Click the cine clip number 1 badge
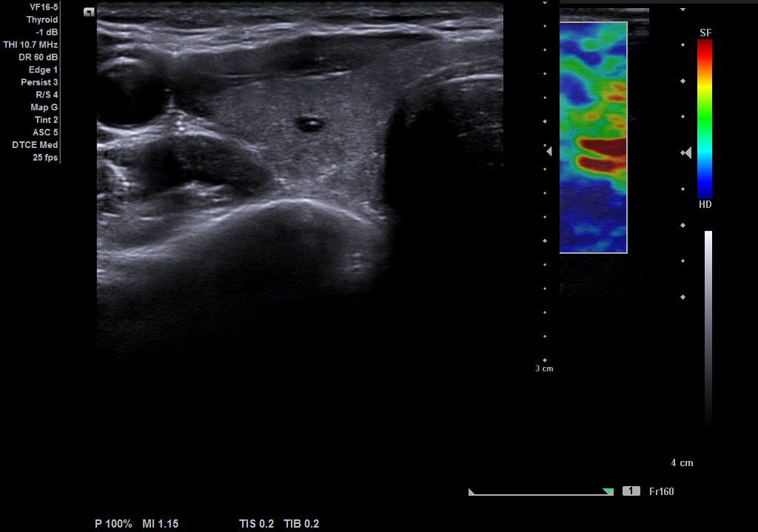Screen dimensions: 758x532 click(631, 491)
